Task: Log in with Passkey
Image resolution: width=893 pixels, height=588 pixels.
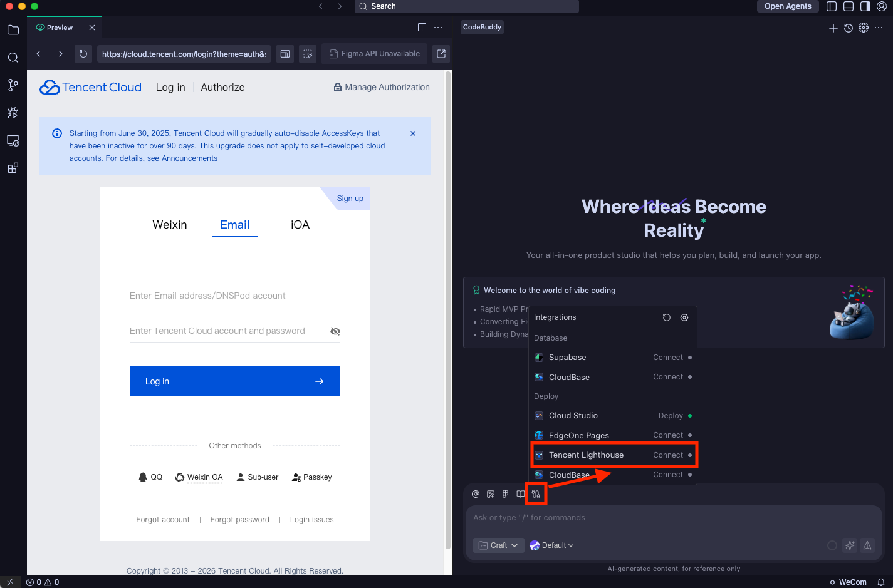Action: pos(312,477)
